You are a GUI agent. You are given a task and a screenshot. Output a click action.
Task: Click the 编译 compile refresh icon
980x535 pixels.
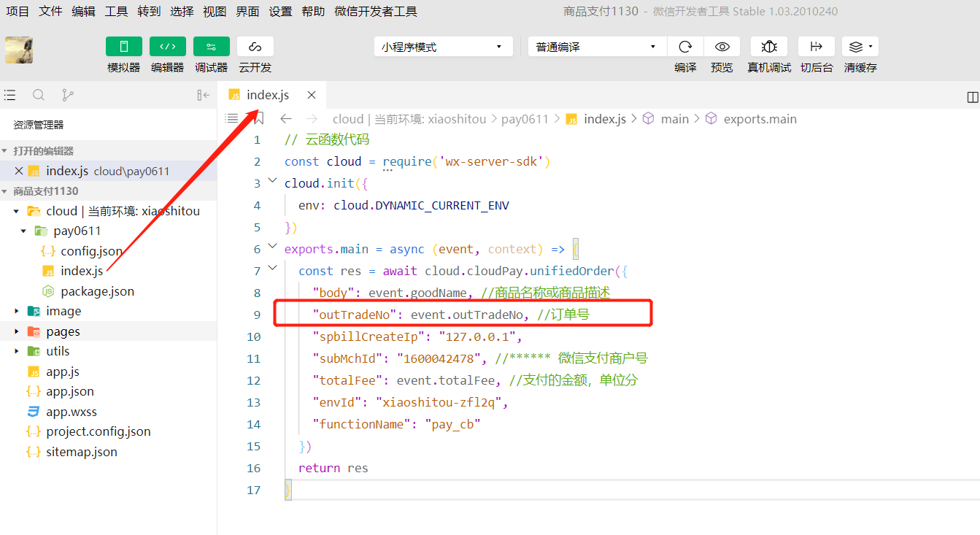(685, 47)
